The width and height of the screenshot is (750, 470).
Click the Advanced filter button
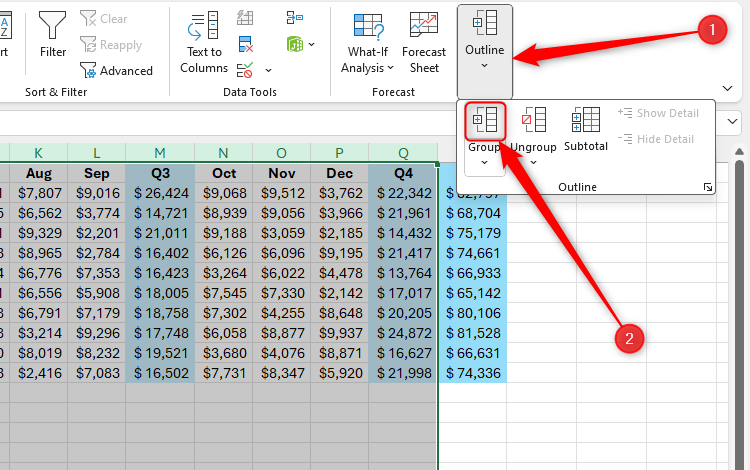(116, 71)
